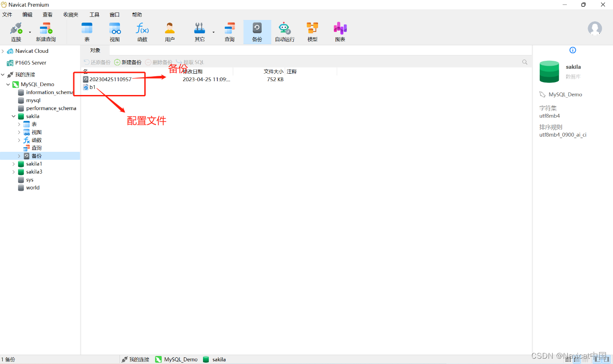Open the 编辑 menu
The image size is (613, 364).
(x=28, y=15)
